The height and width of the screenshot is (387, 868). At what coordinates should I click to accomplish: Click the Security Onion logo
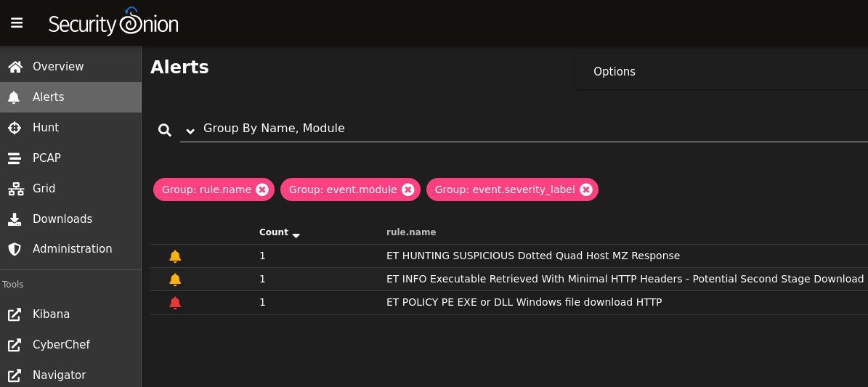[113, 22]
